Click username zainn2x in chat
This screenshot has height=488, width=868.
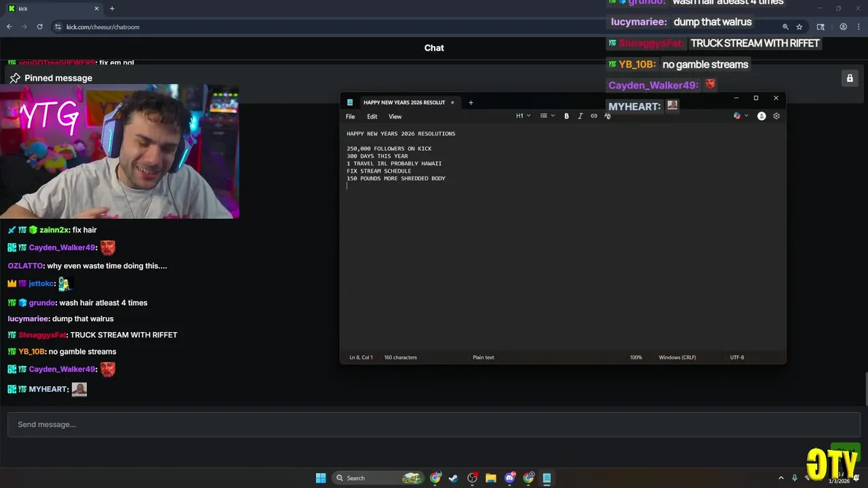54,230
